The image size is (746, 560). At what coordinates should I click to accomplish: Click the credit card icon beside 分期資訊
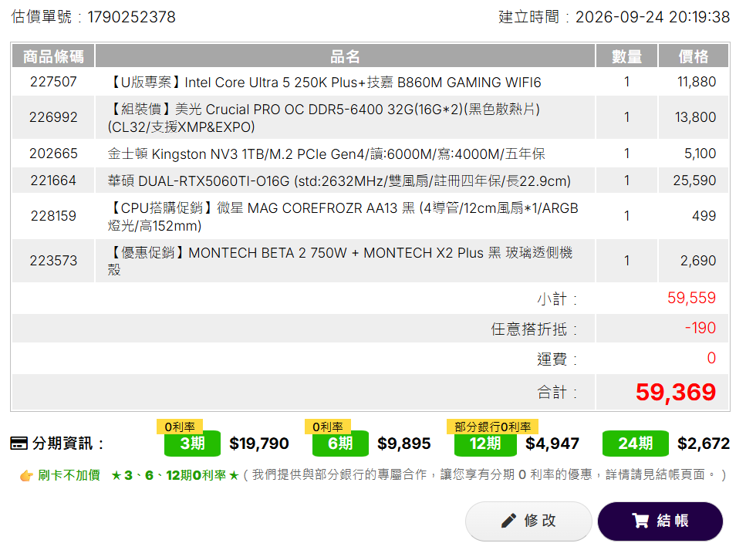[19, 444]
